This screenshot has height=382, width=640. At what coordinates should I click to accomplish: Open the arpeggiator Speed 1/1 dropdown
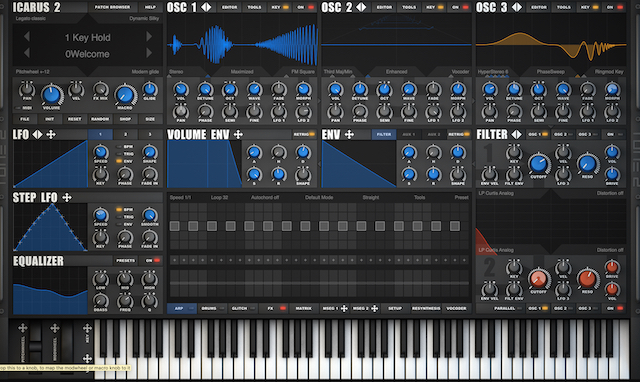pos(180,197)
